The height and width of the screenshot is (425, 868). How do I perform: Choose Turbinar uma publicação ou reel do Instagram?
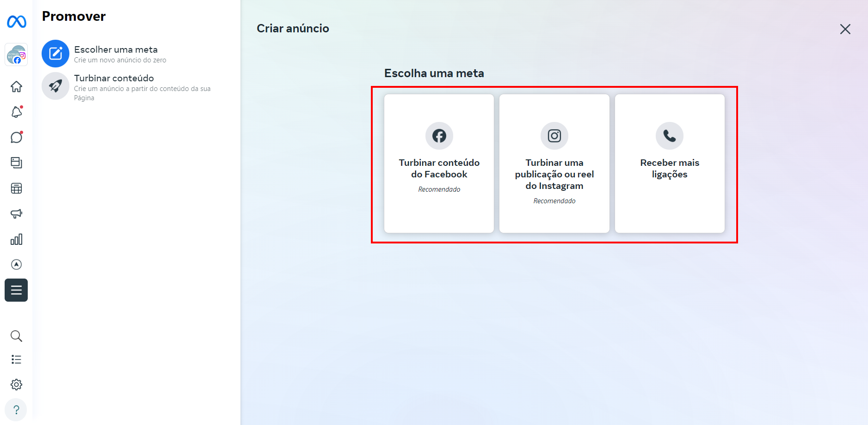tap(554, 164)
